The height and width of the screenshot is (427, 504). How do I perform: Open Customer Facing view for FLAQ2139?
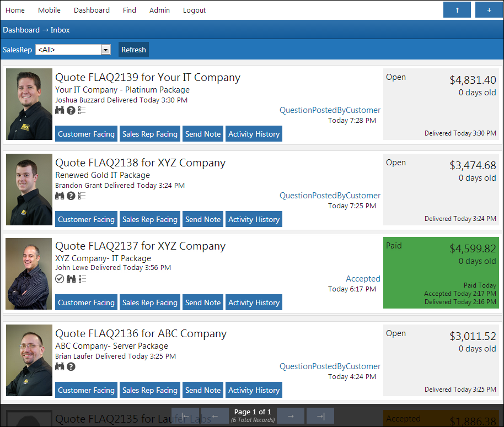(86, 134)
